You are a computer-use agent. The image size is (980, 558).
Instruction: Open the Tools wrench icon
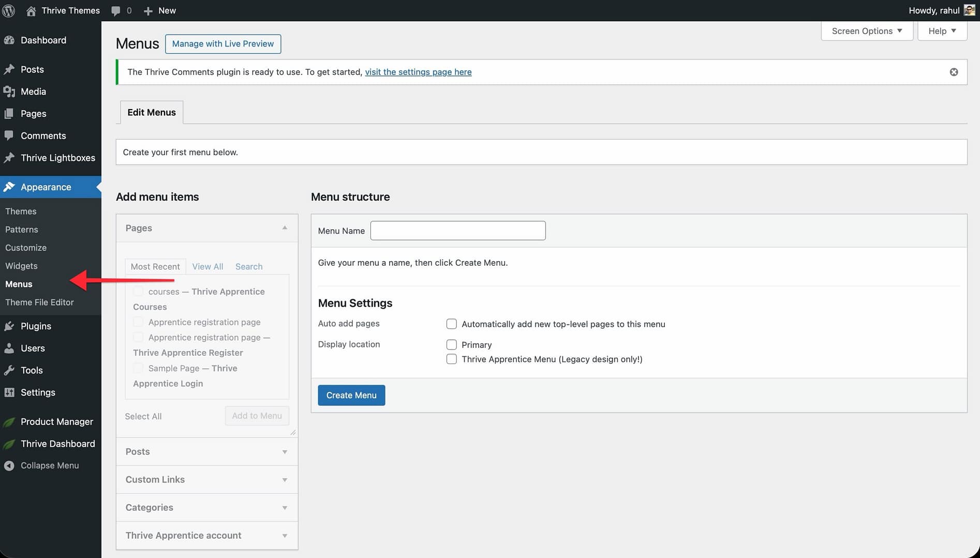click(x=9, y=370)
